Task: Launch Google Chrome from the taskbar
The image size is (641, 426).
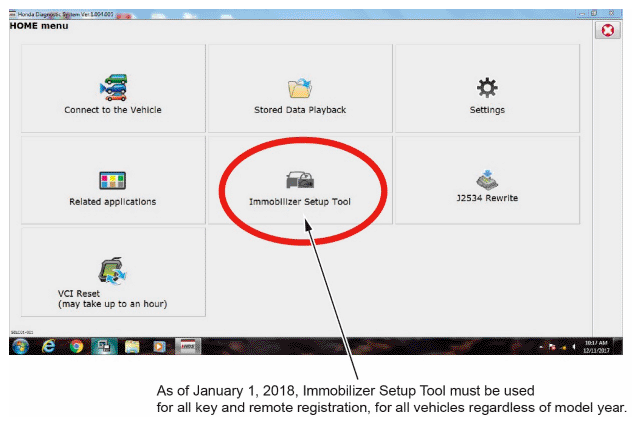Action: pyautogui.click(x=76, y=346)
